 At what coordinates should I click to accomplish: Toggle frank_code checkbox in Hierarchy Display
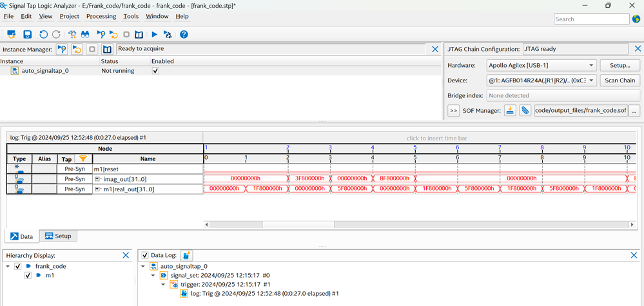17,266
